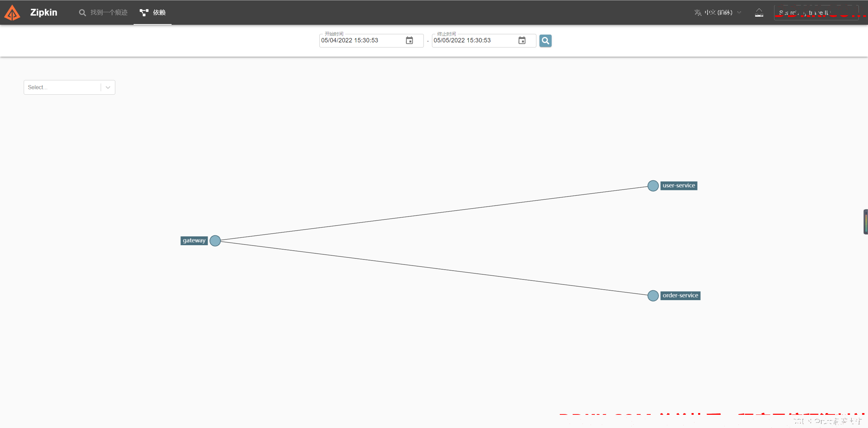Screen dimensions: 868x428
Task: Click the gateway node circle
Action: point(215,241)
